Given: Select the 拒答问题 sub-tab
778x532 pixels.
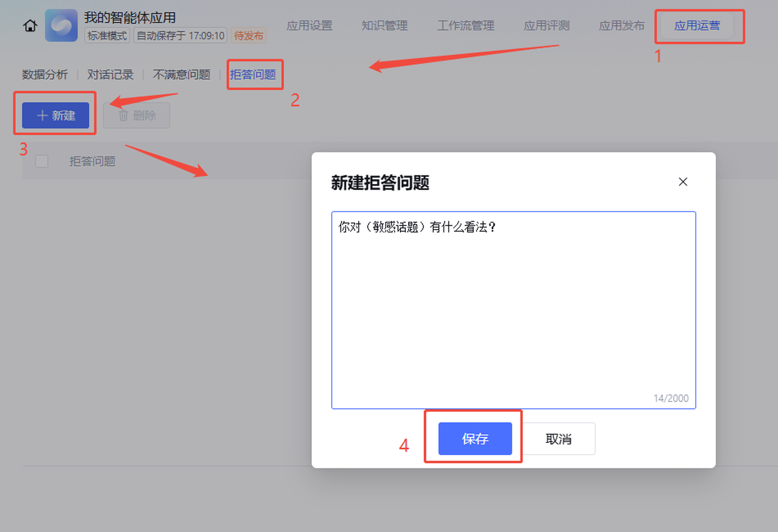Looking at the screenshot, I should coord(253,74).
